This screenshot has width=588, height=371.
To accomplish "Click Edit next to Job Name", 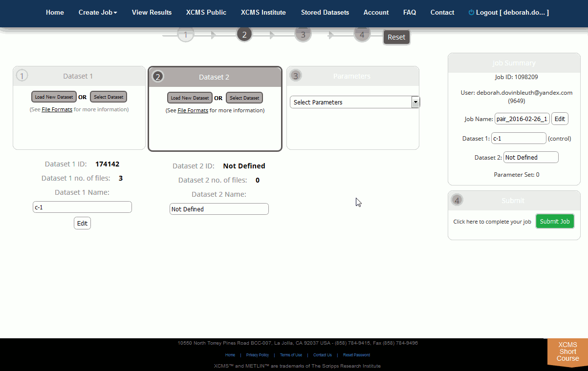I will 560,119.
